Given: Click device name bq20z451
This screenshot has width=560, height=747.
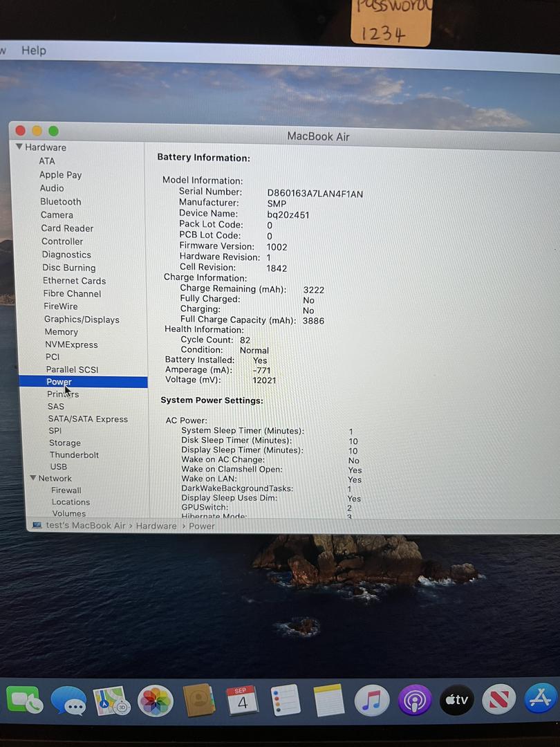Looking at the screenshot, I should click(x=288, y=215).
